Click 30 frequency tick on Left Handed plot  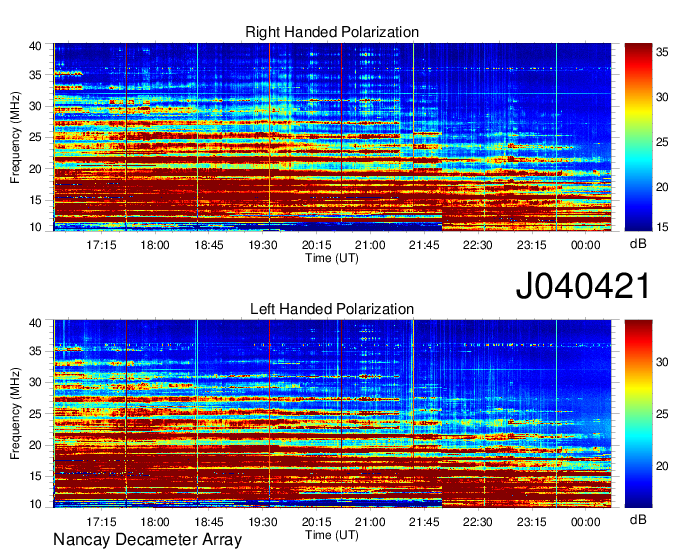point(35,382)
